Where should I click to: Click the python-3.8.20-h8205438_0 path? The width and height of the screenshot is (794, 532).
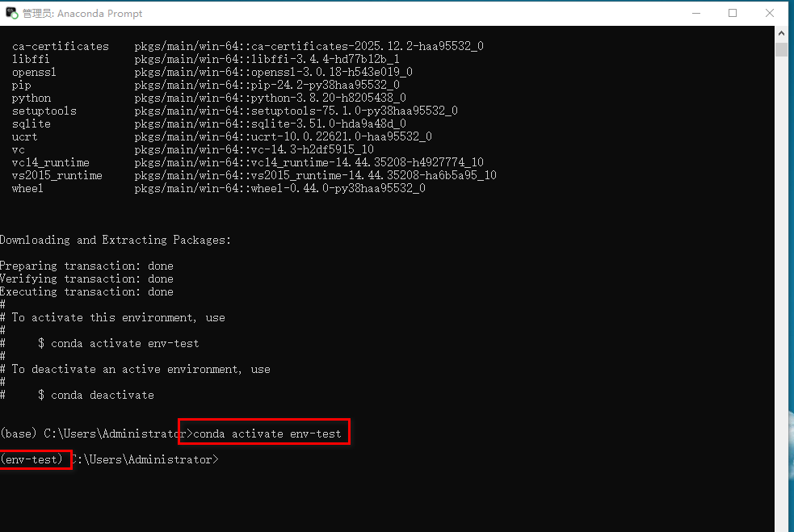click(270, 98)
